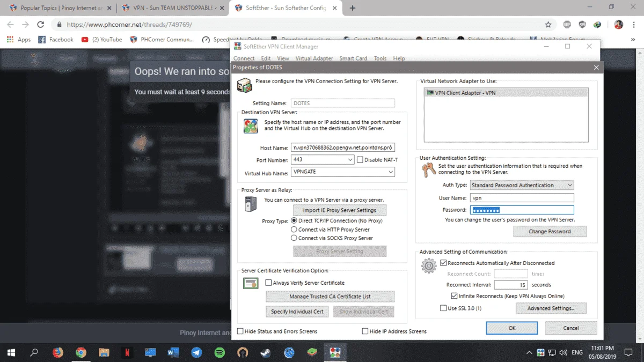Image resolution: width=644 pixels, height=362 pixels.
Task: Open the Tools menu in VPN Client Manager
Action: [380, 58]
